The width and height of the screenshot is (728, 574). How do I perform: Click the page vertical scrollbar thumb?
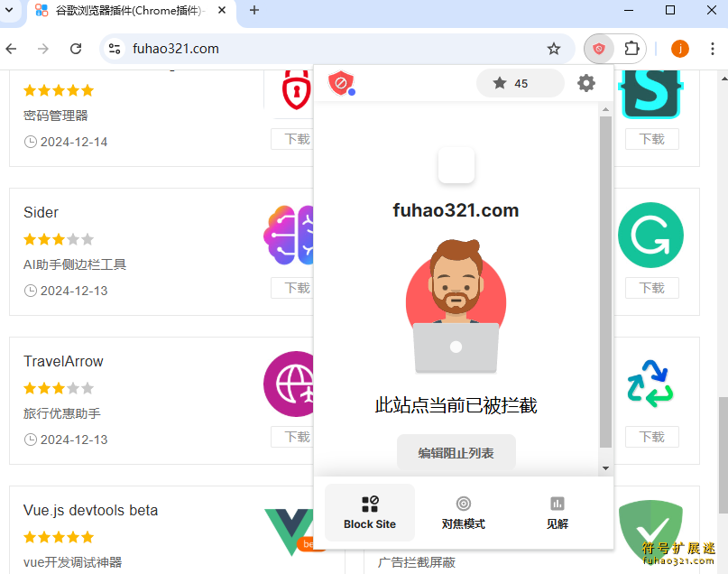(723, 455)
